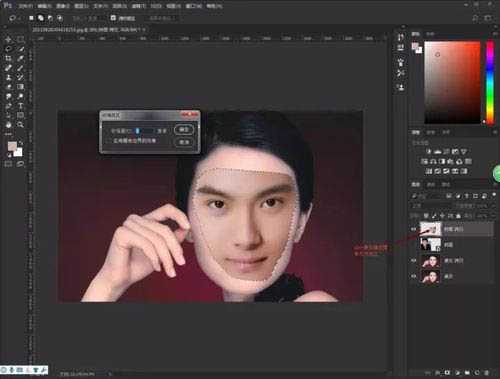Select the Zoom magnifier tool

20,125
